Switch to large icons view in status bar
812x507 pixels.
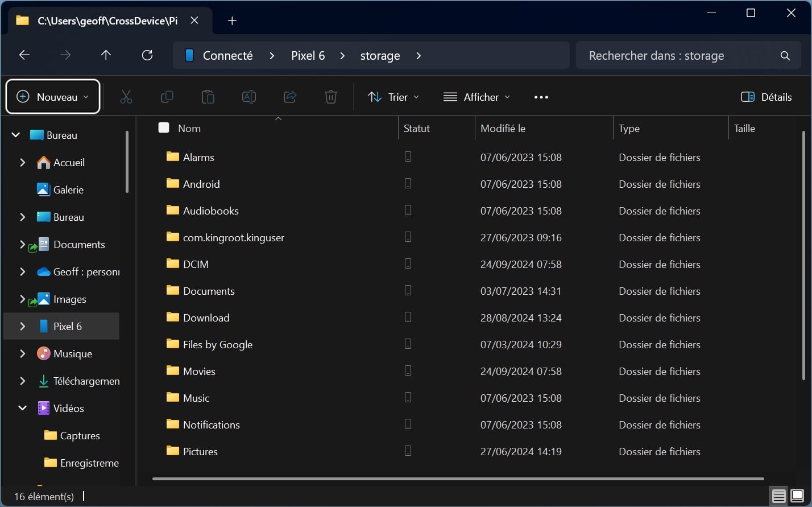[797, 496]
